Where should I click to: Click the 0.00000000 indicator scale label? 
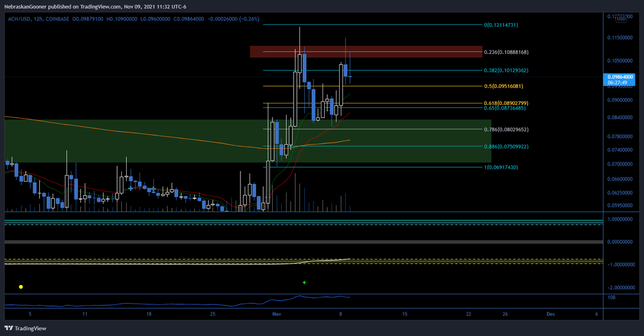point(621,242)
